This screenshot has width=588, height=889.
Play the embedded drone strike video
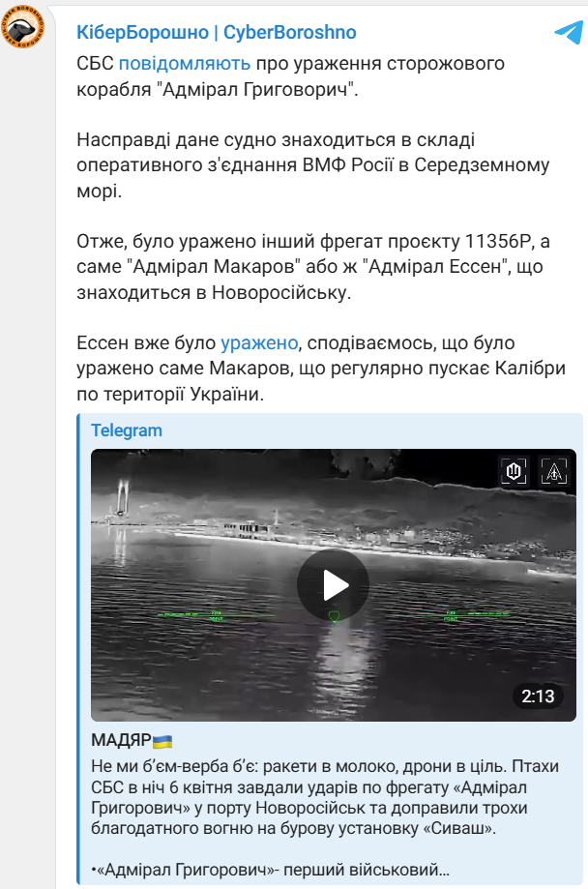pyautogui.click(x=334, y=585)
